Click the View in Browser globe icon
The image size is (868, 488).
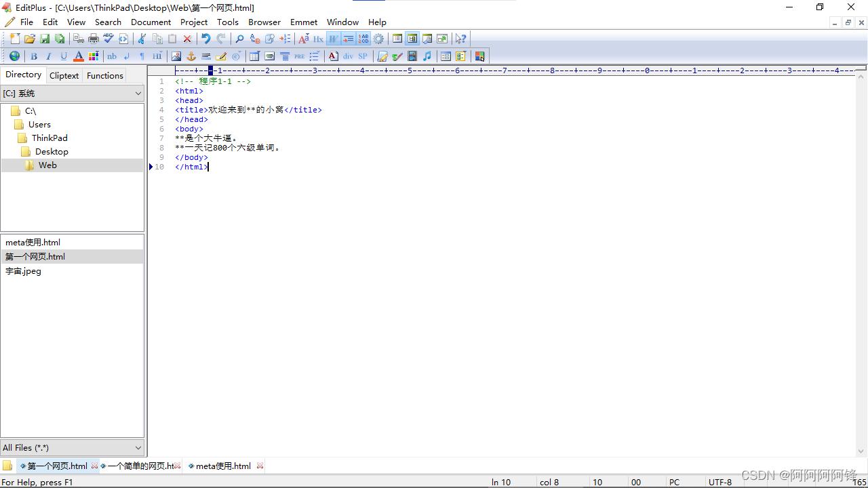[x=14, y=56]
